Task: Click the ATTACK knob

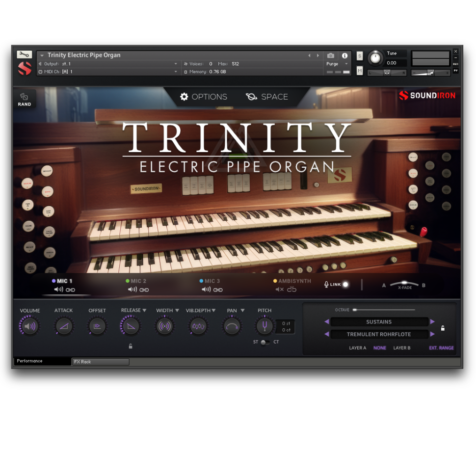Action: (64, 326)
